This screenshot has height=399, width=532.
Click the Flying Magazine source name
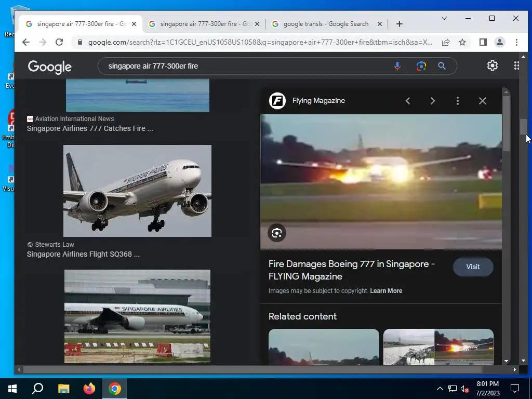[x=318, y=100]
